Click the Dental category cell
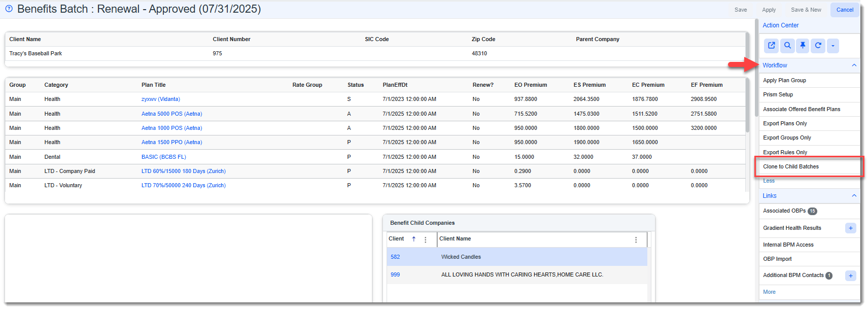 pyautogui.click(x=52, y=157)
